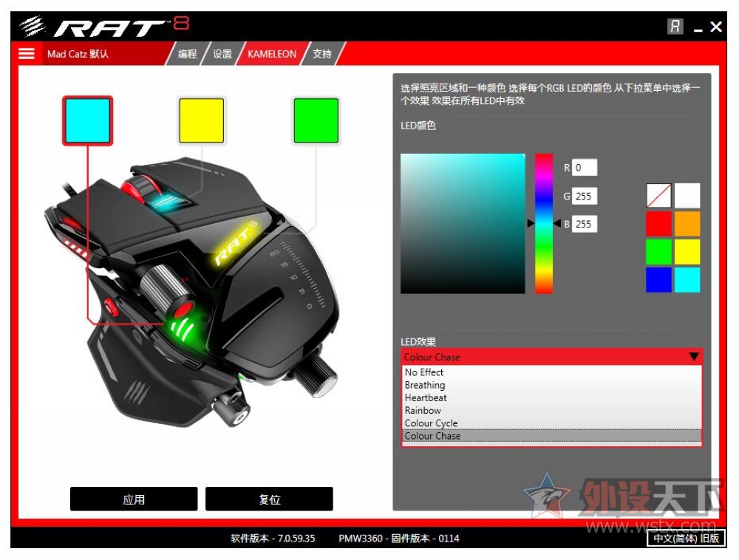
Task: Adjust the vertical hue slider
Action: 543,222
